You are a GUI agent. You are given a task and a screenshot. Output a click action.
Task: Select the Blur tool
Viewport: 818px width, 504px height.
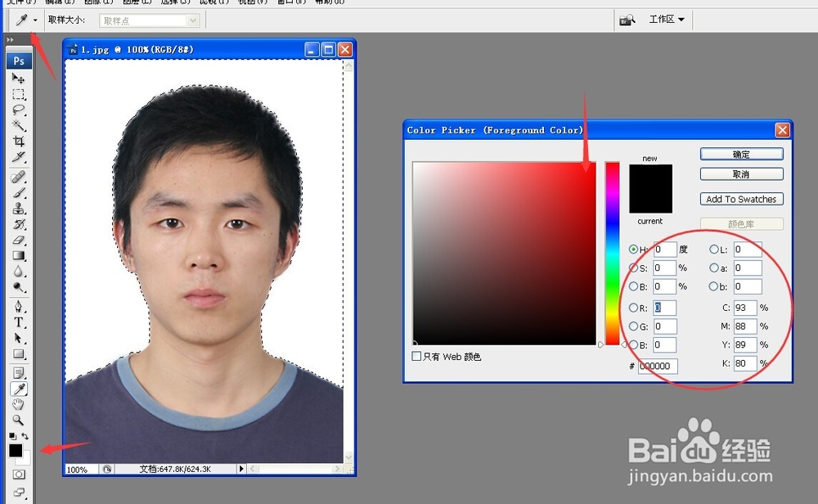point(18,272)
